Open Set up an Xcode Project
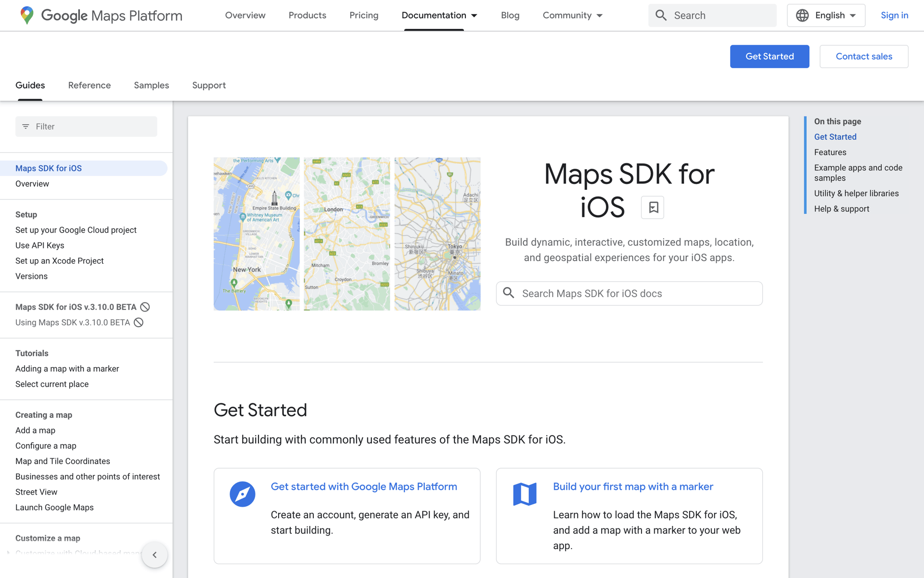The height and width of the screenshot is (578, 924). 60,261
